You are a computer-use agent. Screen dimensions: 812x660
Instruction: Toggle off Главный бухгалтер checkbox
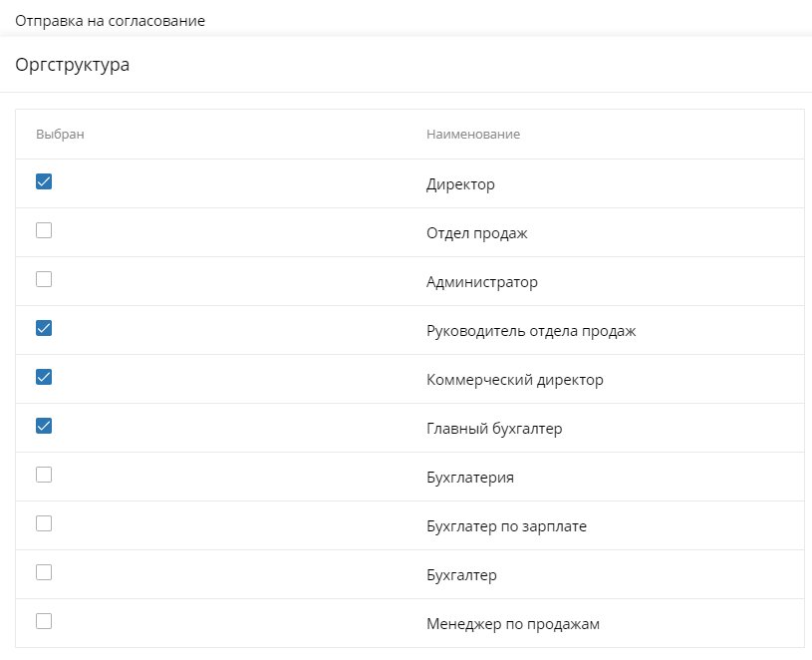[x=44, y=426]
